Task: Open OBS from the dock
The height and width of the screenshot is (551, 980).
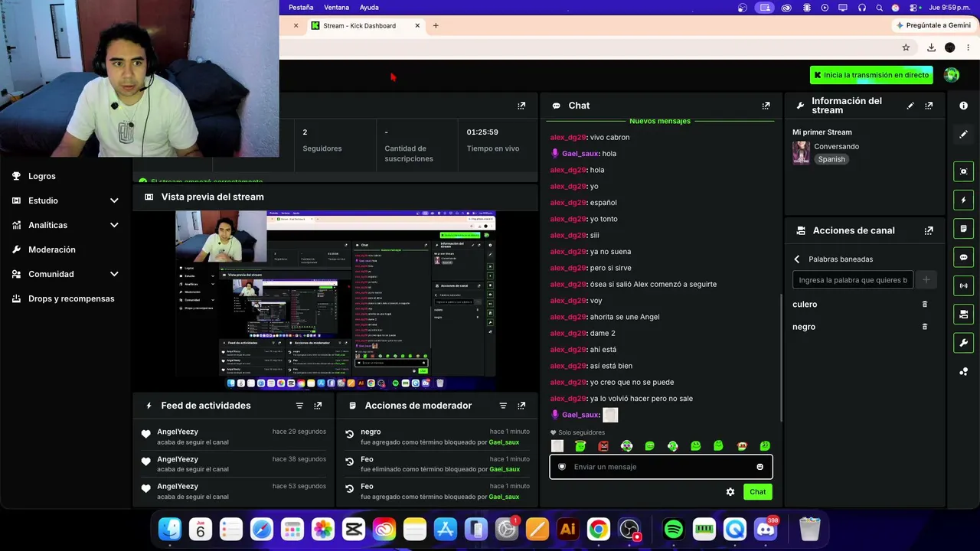Action: (x=629, y=529)
